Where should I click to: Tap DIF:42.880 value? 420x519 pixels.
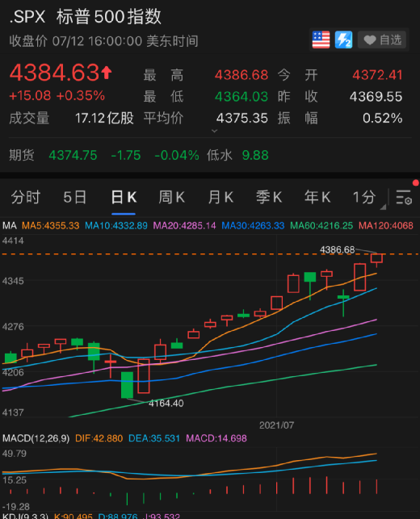point(99,438)
